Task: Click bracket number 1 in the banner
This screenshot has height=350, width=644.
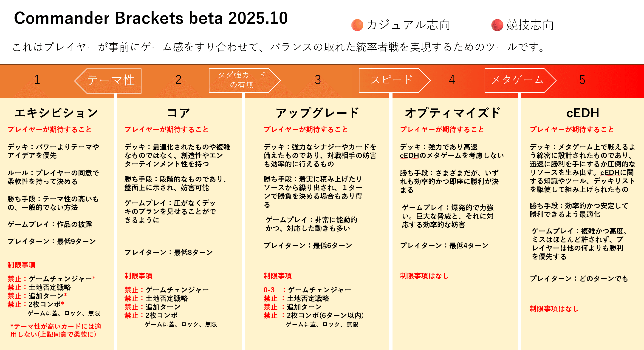Action: tap(37, 80)
